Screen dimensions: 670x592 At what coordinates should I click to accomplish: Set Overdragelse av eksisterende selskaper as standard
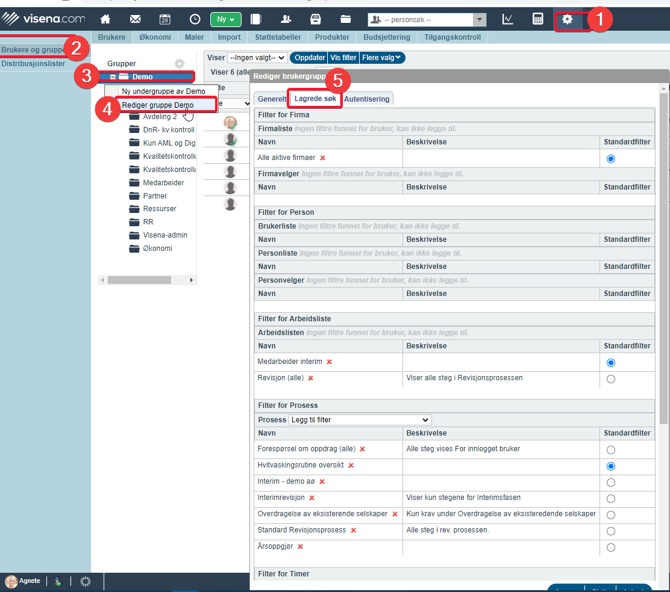(x=611, y=515)
